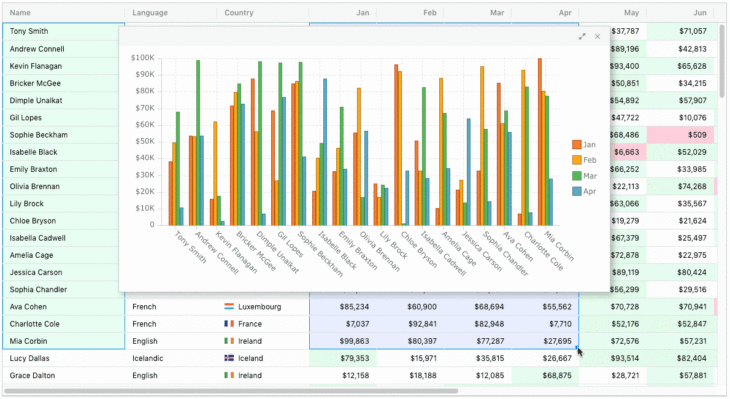The image size is (730, 399).
Task: Select the May column header
Action: [x=613, y=13]
